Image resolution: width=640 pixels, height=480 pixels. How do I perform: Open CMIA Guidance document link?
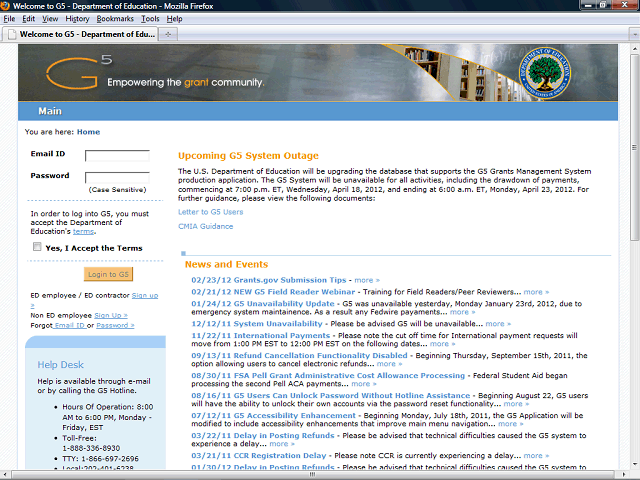coord(206,227)
